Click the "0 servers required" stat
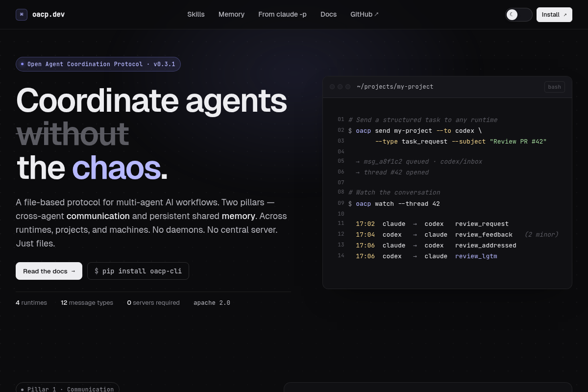Image resolution: width=588 pixels, height=392 pixels. [153, 303]
